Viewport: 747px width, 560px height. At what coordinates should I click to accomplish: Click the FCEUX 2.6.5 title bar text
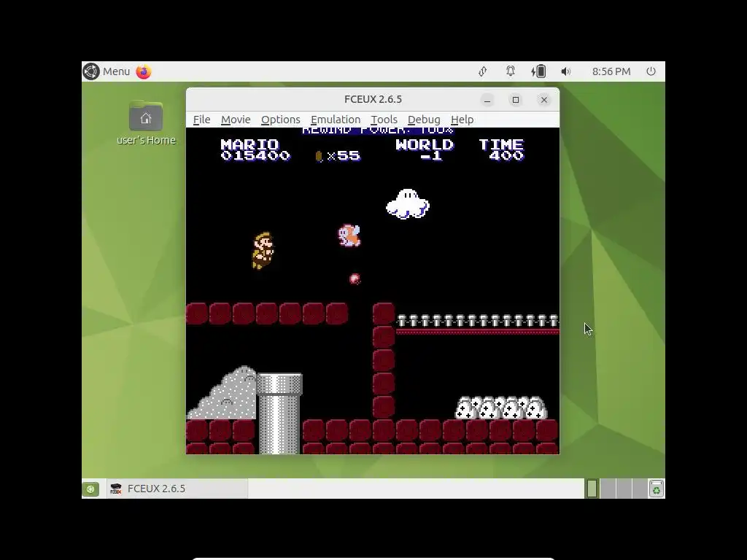373,99
